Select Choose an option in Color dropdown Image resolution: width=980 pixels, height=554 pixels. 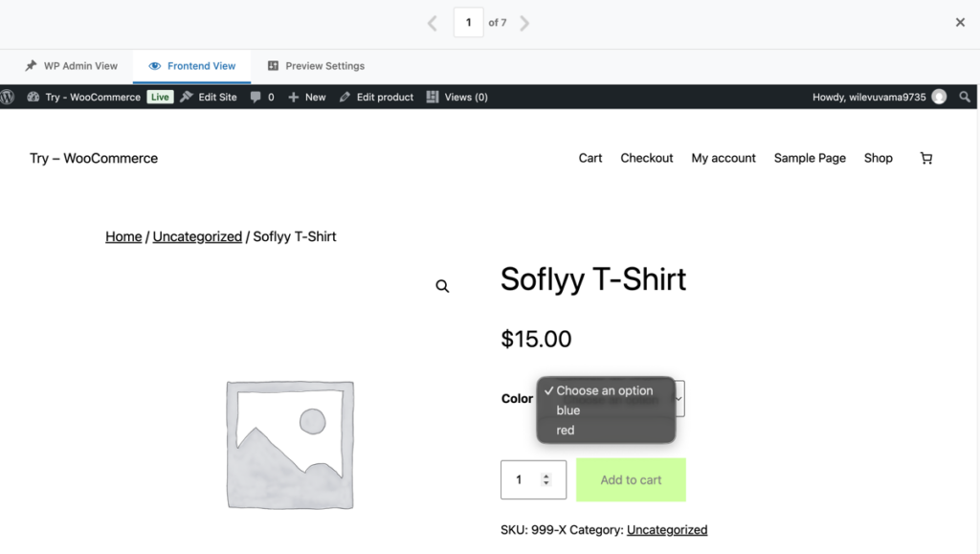[x=605, y=390]
